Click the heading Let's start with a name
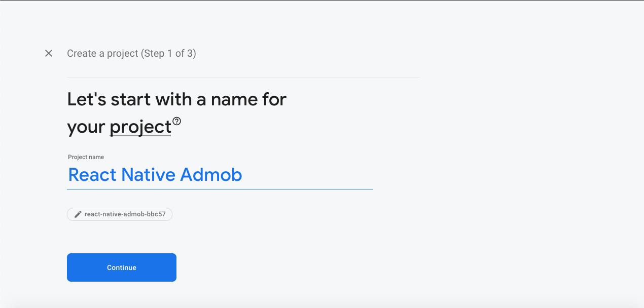This screenshot has height=308, width=644. pyautogui.click(x=176, y=99)
